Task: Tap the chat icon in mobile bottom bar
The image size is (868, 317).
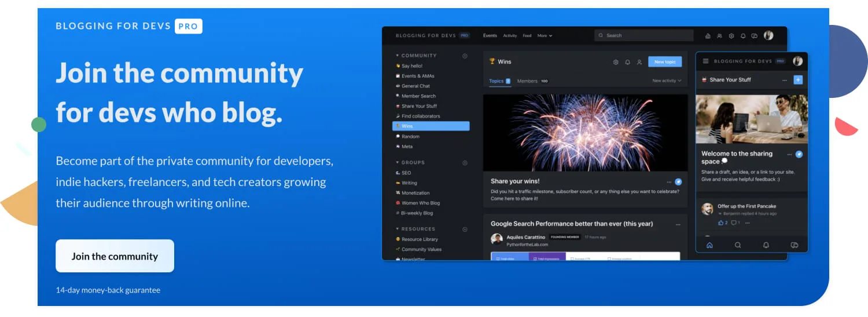Action: pyautogui.click(x=795, y=245)
